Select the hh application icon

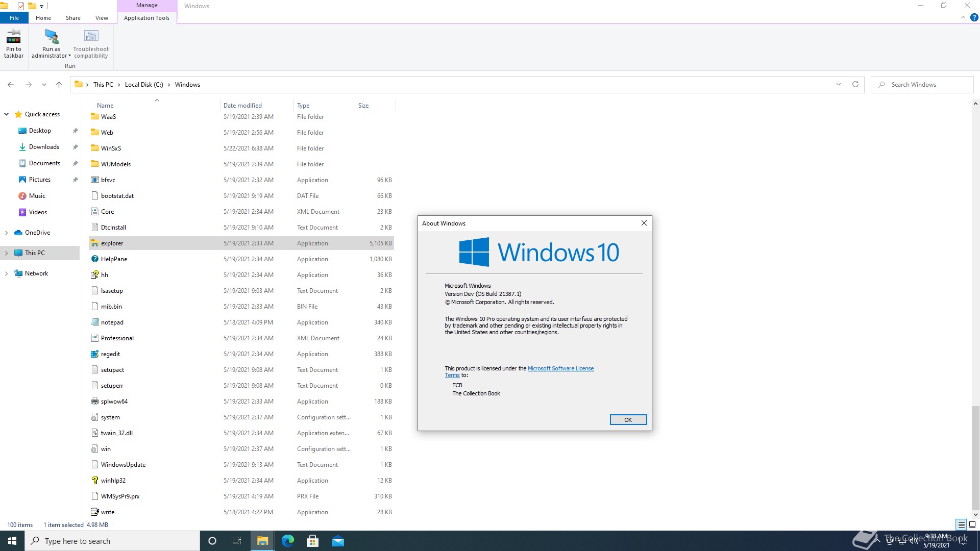pos(94,275)
